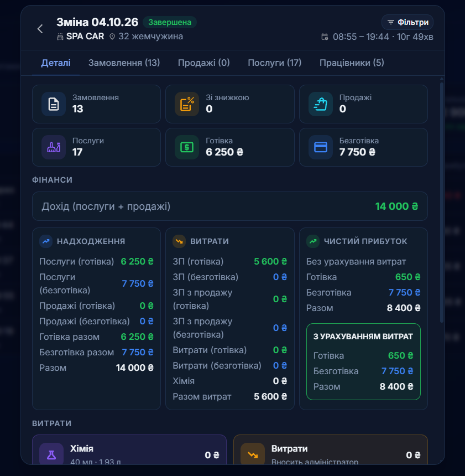
Task: Click the Продажі (безготівка) income label
Action: pyautogui.click(x=85, y=321)
